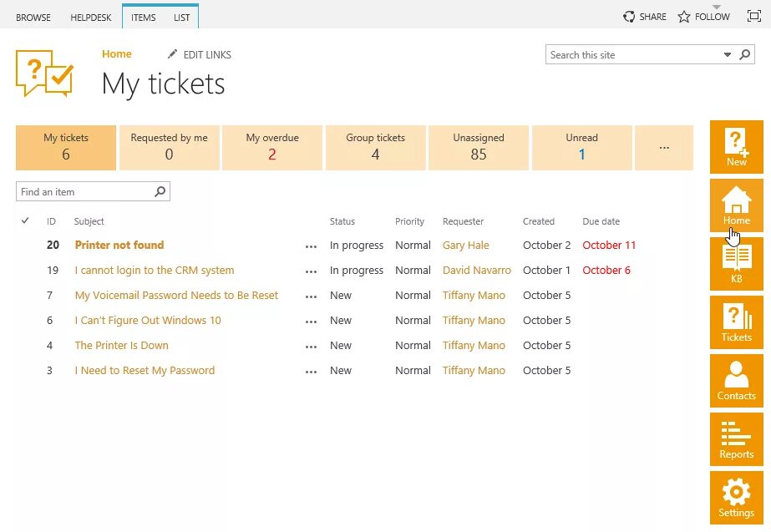Screen dimensions: 771x532
Task: Click the 'Find an item' search field
Action: (85, 192)
